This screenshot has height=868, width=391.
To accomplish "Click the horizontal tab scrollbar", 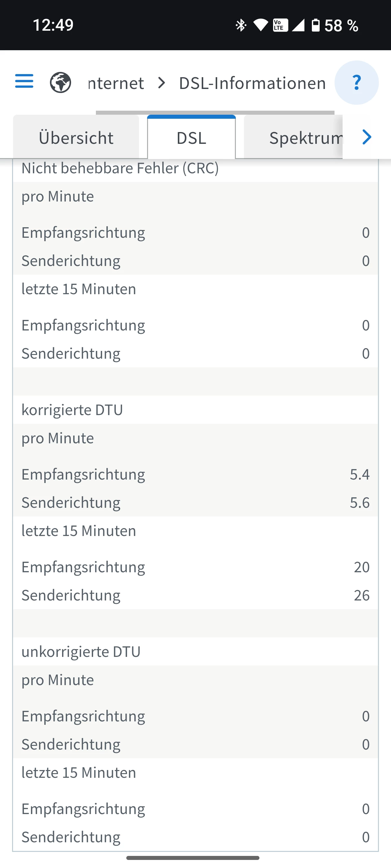I will click(215, 112).
